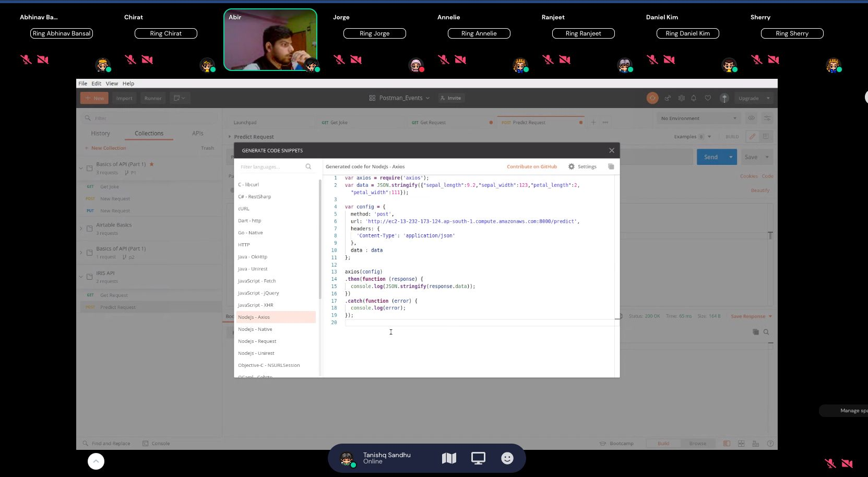The width and height of the screenshot is (868, 477).
Task: Open the Postman_Events workspace dropdown
Action: click(399, 98)
